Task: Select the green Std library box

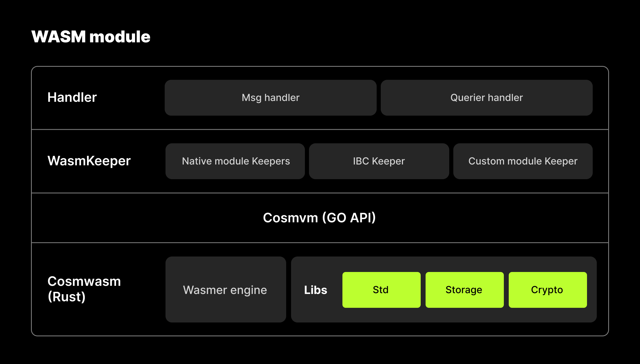Action: (x=381, y=290)
